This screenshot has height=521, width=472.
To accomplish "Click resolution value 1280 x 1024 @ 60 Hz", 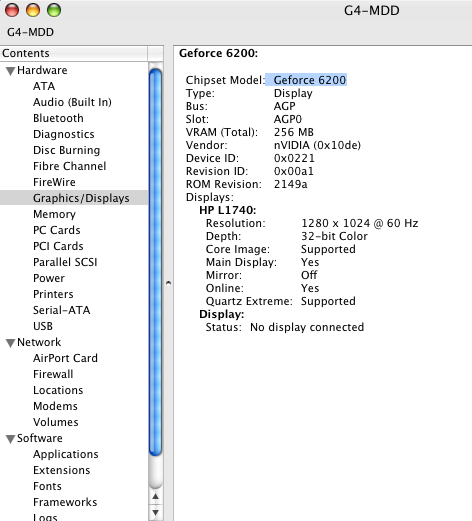I will click(360, 223).
